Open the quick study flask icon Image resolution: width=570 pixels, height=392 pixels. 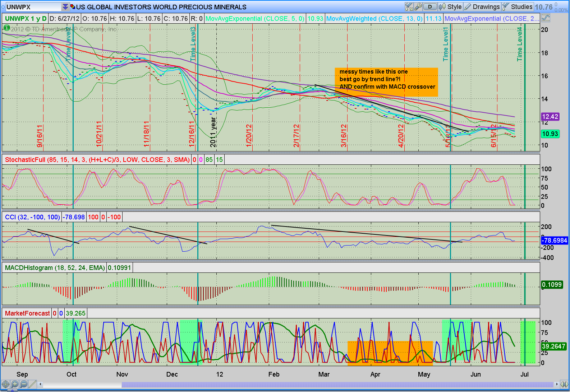click(x=409, y=7)
